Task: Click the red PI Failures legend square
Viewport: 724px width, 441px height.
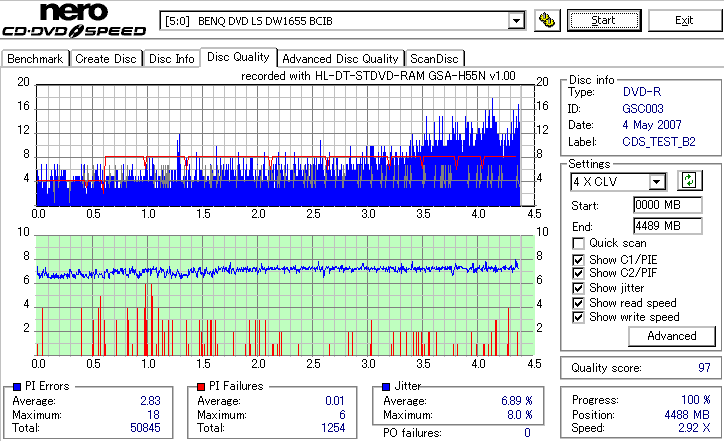Action: [x=201, y=387]
